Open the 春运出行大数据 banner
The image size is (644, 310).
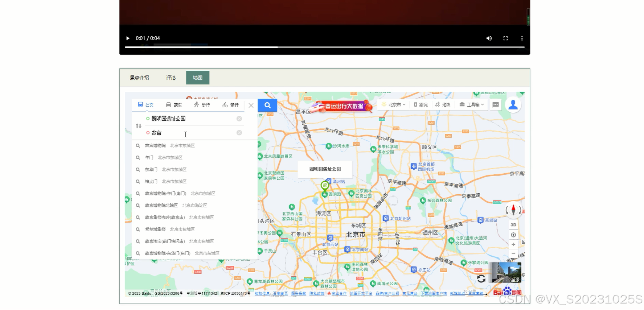point(341,106)
